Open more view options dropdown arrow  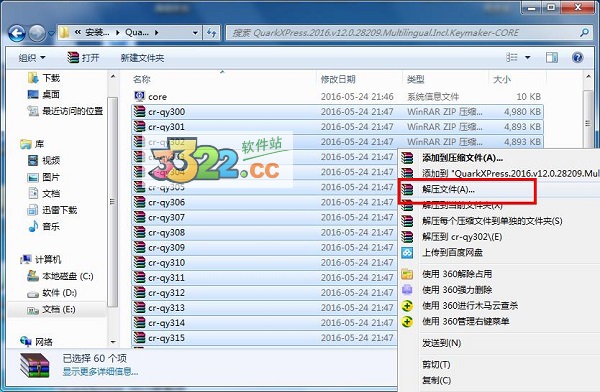pyautogui.click(x=528, y=57)
